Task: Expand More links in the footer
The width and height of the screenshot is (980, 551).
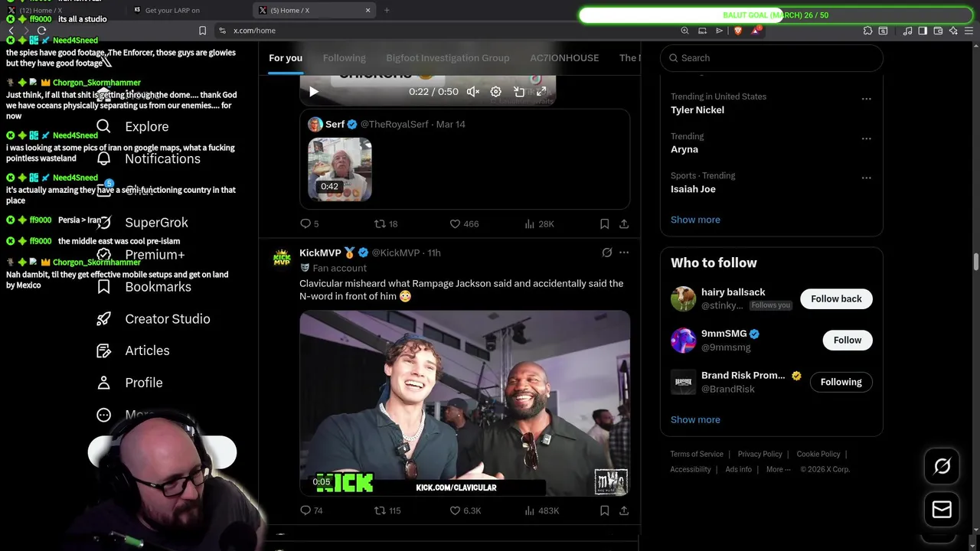Action: [x=778, y=469]
